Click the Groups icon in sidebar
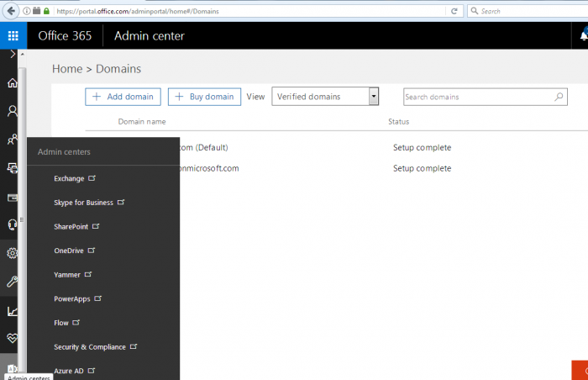Image resolution: width=588 pixels, height=380 pixels. (x=13, y=140)
